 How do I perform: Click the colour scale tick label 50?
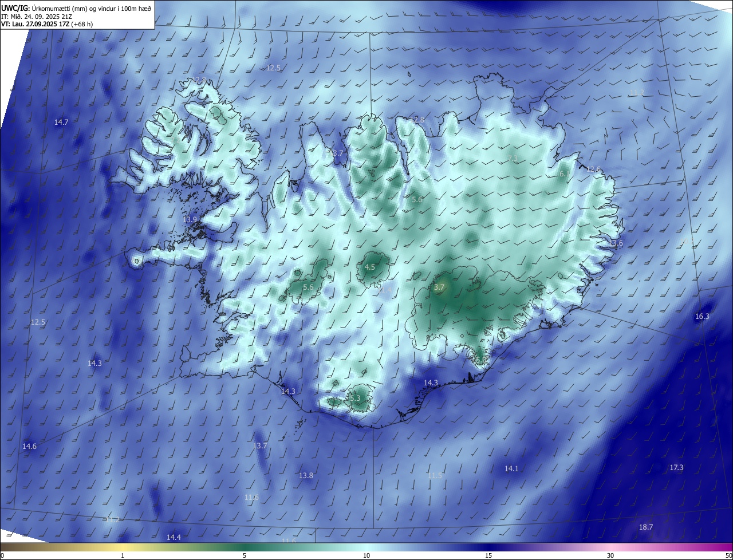pos(729,556)
